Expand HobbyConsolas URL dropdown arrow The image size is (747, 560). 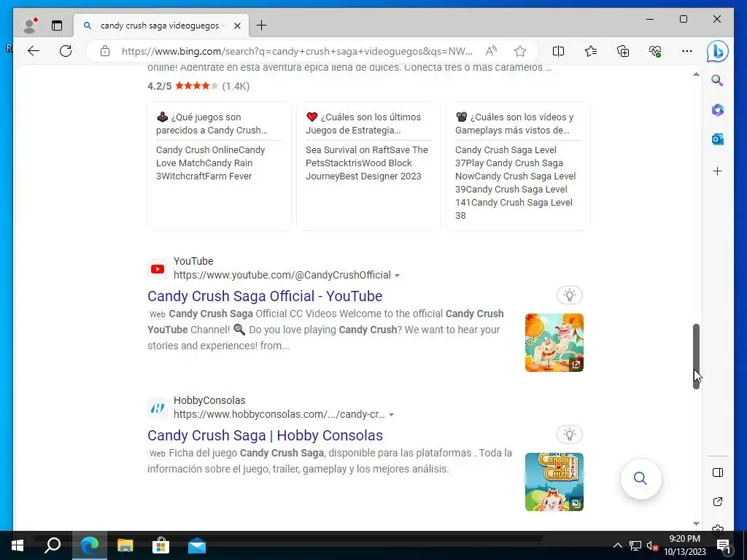pyautogui.click(x=392, y=415)
